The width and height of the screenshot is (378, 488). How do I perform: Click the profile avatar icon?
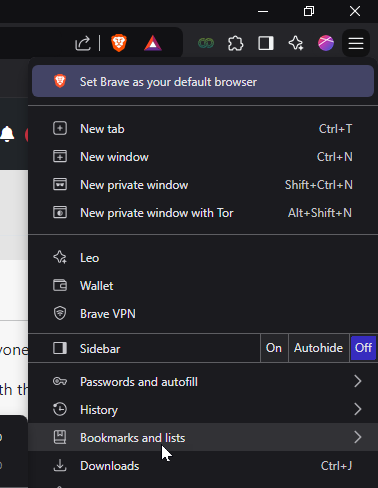click(326, 43)
